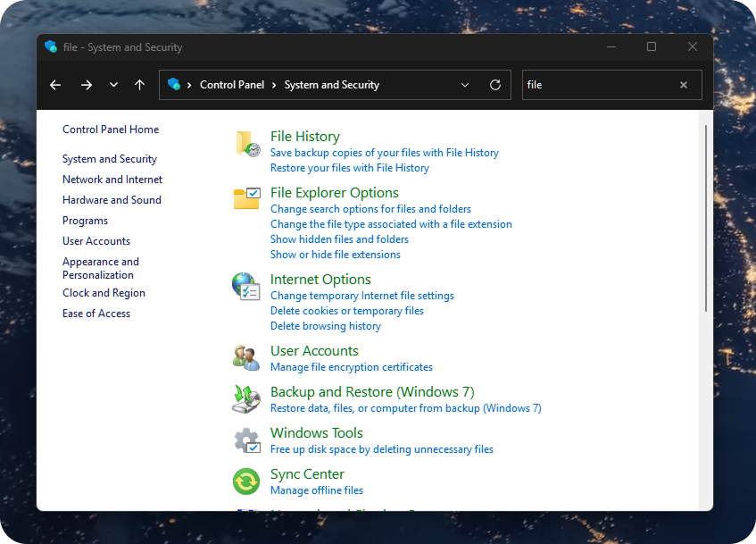Clear the search box text

684,85
